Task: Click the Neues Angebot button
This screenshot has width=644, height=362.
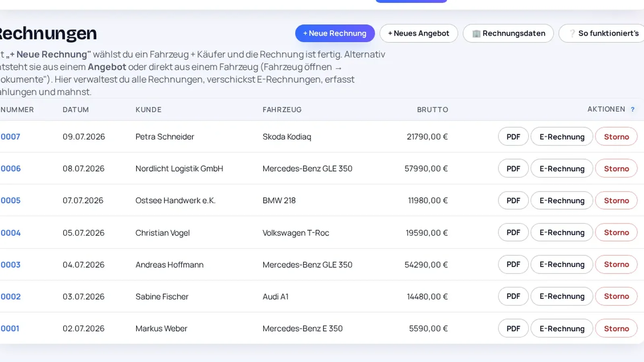Action: point(419,33)
